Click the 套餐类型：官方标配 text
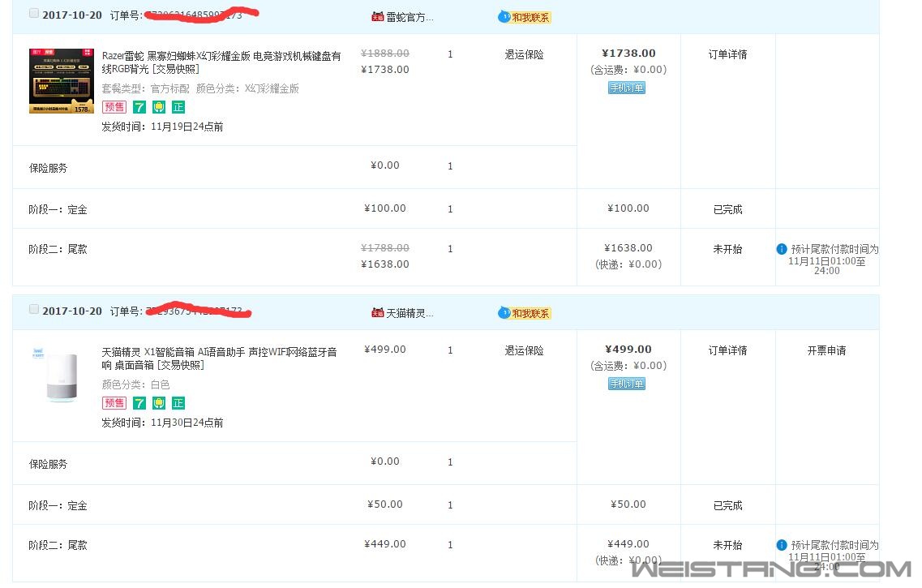Image resolution: width=922 pixels, height=588 pixels. [146, 88]
